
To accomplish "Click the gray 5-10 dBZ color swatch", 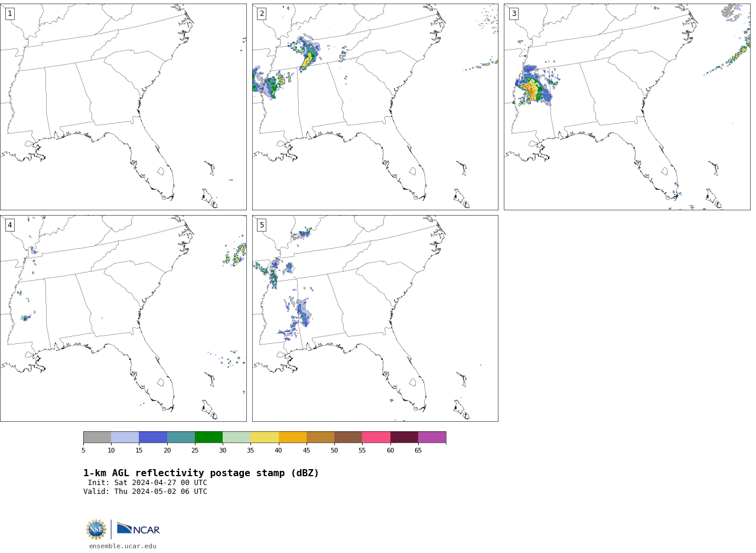I will point(97,437).
